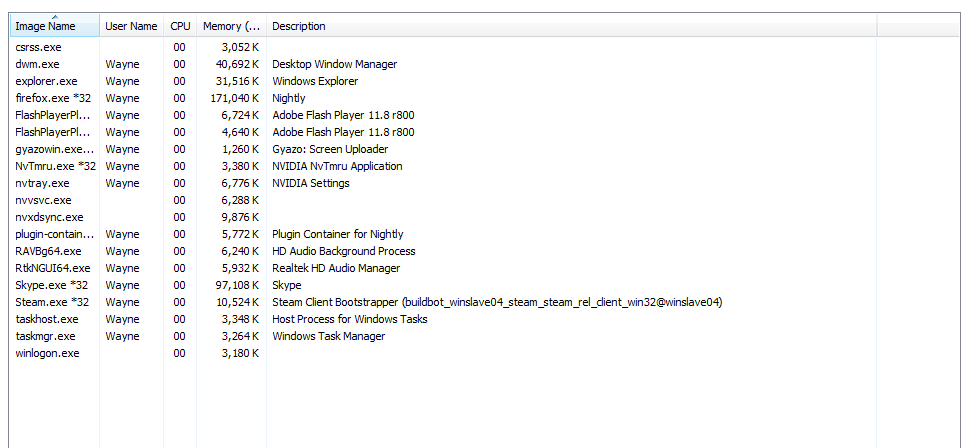
Task: Sort processes by User Name column
Action: [131, 26]
